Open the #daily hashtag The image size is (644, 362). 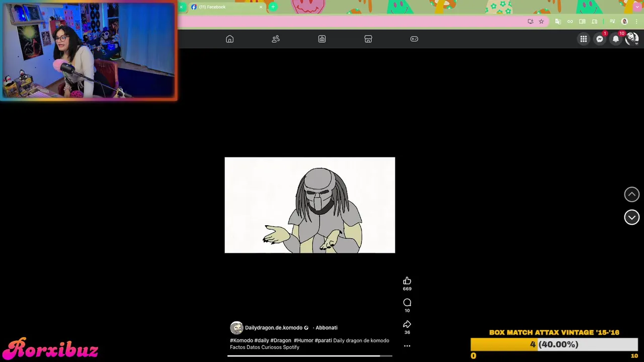click(262, 340)
